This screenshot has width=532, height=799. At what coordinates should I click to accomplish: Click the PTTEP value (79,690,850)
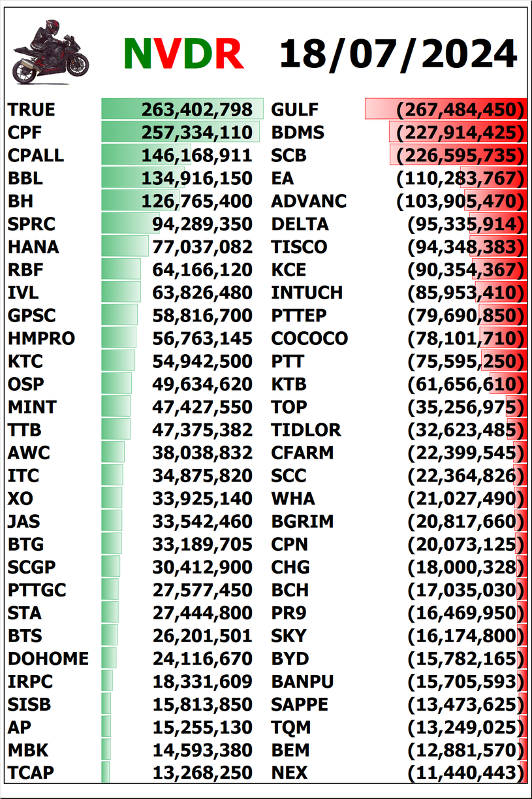point(465,316)
